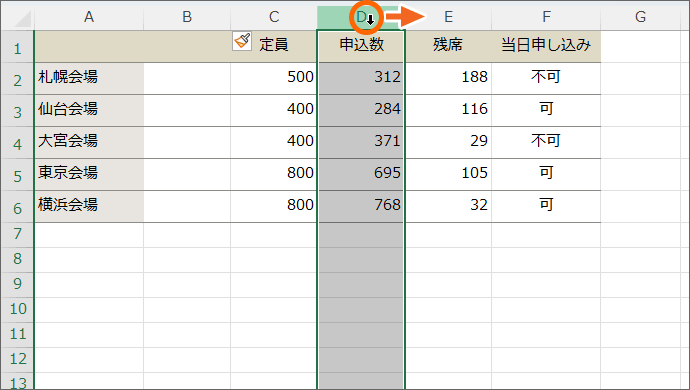Viewport: 690px width, 390px height.
Task: Select row 7 header
Action: coord(18,235)
